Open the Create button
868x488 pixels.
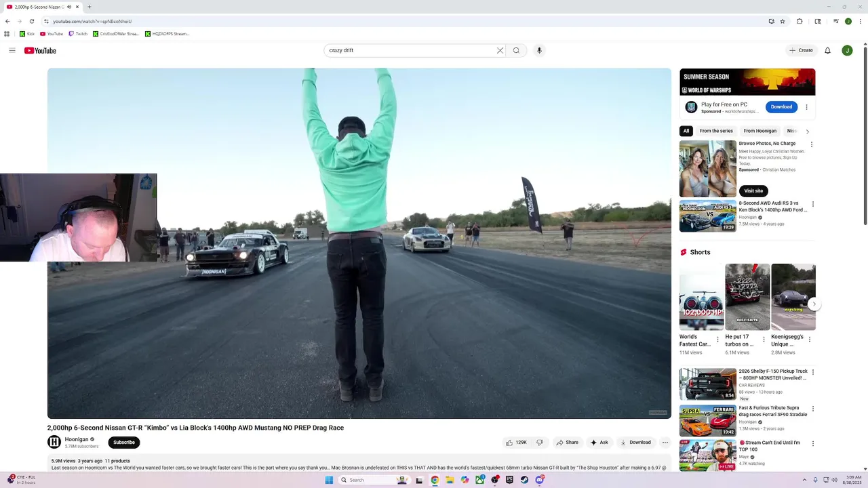[x=801, y=50]
